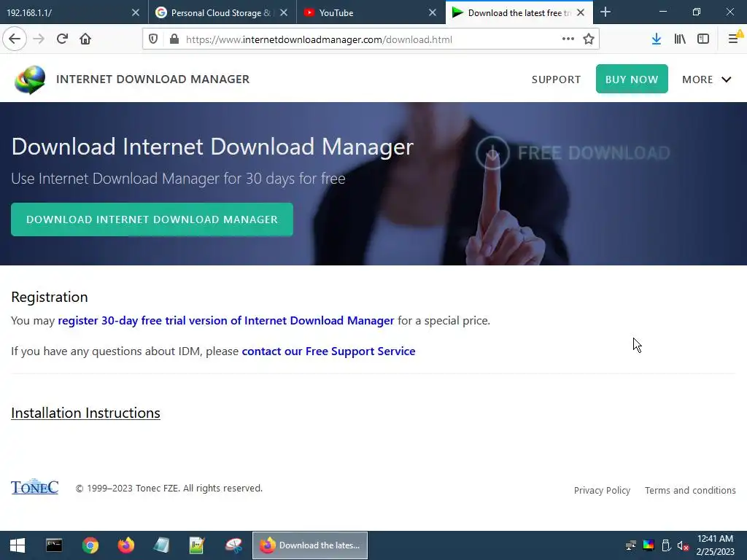Open the Firefox downloads panel arrow
Image resolution: width=747 pixels, height=560 pixels.
pyautogui.click(x=657, y=39)
